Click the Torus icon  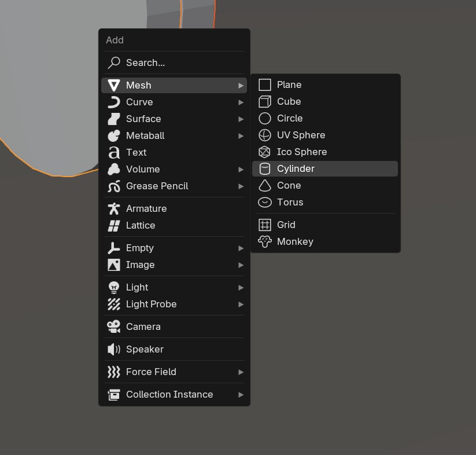[x=265, y=202]
